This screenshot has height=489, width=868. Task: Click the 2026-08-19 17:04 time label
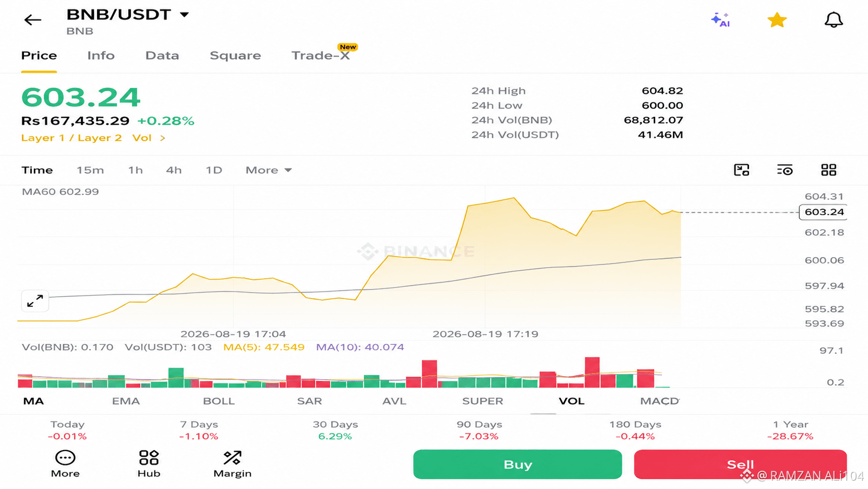point(233,334)
